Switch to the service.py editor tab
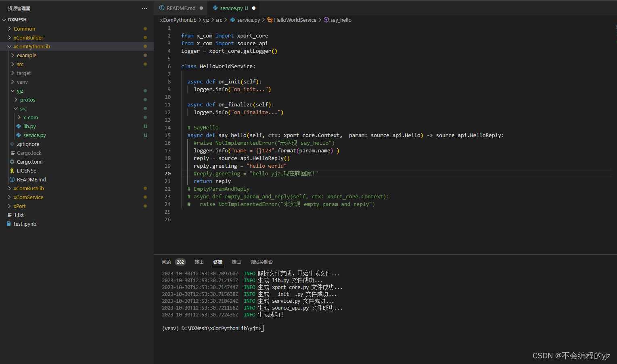617x364 pixels. [234, 8]
